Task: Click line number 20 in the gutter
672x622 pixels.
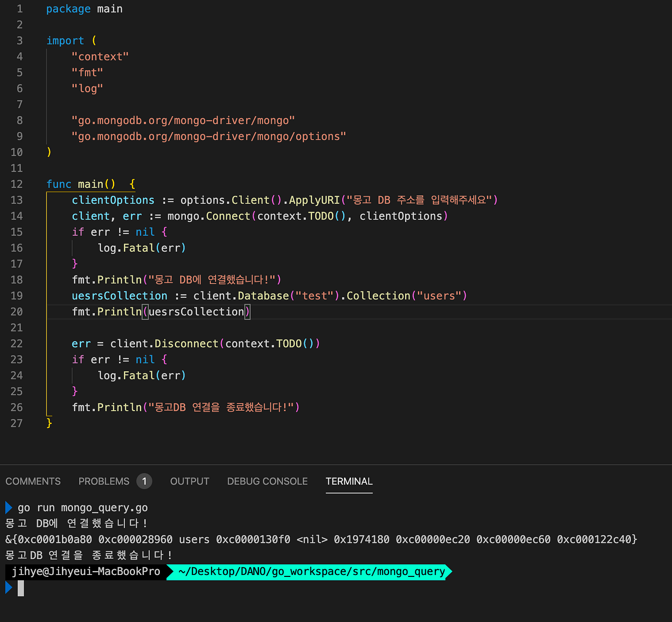Action: [x=17, y=312]
